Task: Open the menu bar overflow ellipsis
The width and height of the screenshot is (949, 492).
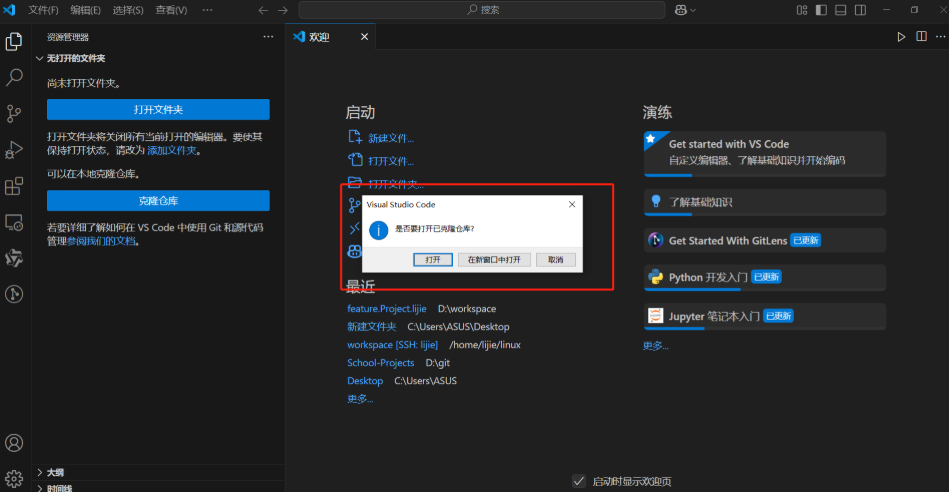Action: pyautogui.click(x=207, y=10)
